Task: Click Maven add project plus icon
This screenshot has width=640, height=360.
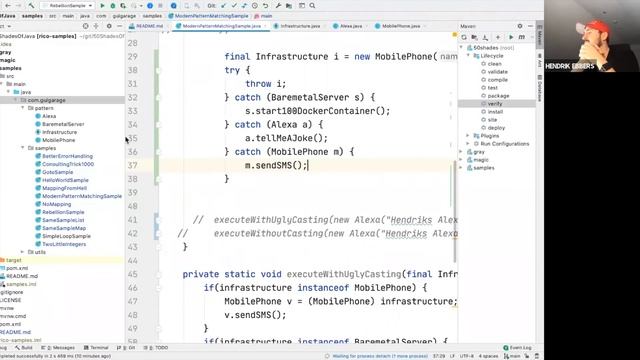Action: pyautogui.click(x=498, y=37)
